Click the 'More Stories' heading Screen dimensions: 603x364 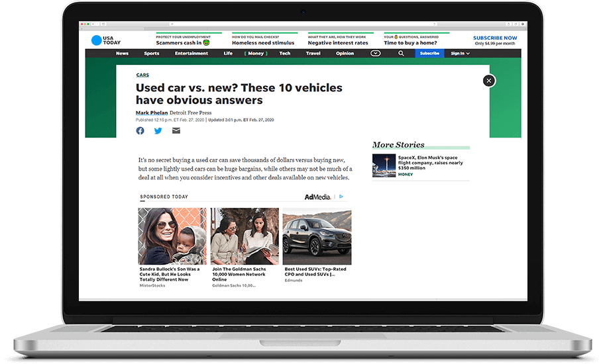[398, 145]
